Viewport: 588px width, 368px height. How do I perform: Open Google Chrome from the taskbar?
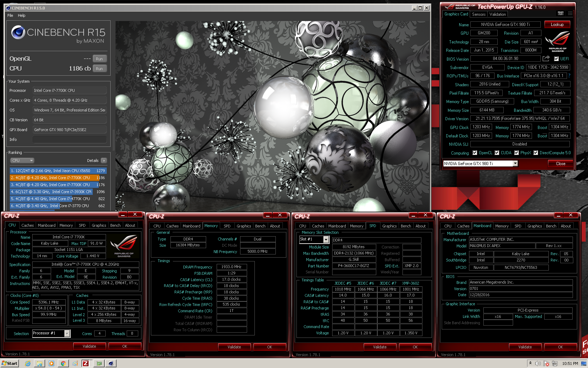click(63, 363)
